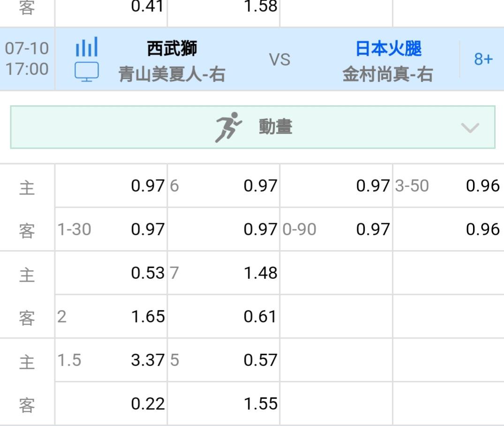This screenshot has width=504, height=426.
Task: Select the 西武獅 team name
Action: (x=172, y=49)
